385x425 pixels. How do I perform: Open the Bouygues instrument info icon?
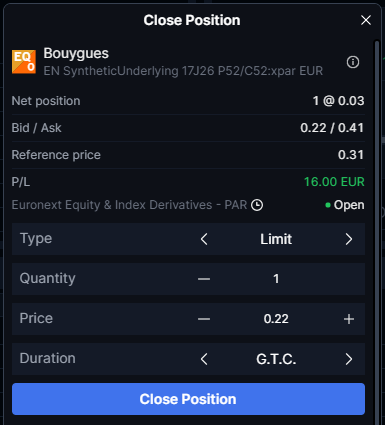click(353, 62)
